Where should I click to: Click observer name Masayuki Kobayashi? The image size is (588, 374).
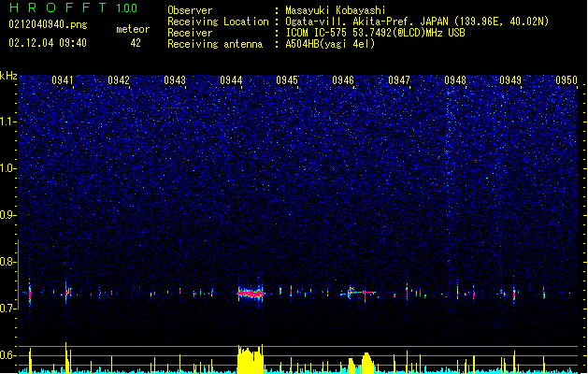pos(336,10)
